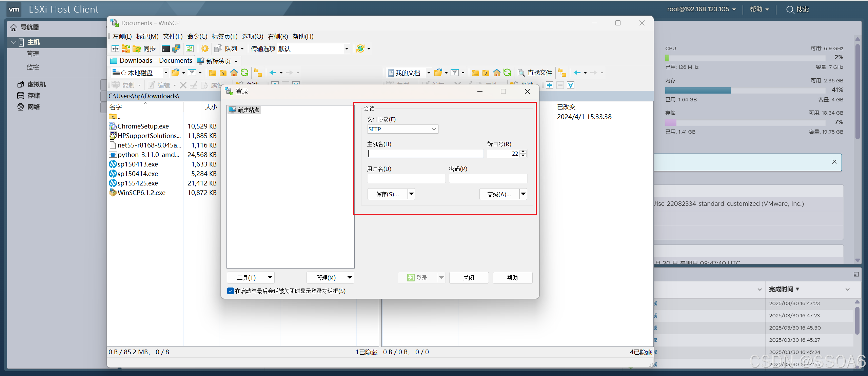Image resolution: width=868 pixels, height=376 pixels.
Task: Click the right panel refresh icon
Action: click(x=507, y=73)
